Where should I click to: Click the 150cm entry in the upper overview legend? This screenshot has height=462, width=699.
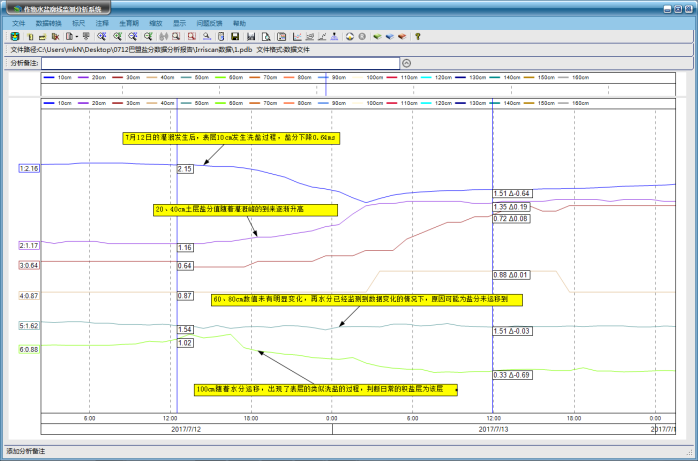coord(539,78)
